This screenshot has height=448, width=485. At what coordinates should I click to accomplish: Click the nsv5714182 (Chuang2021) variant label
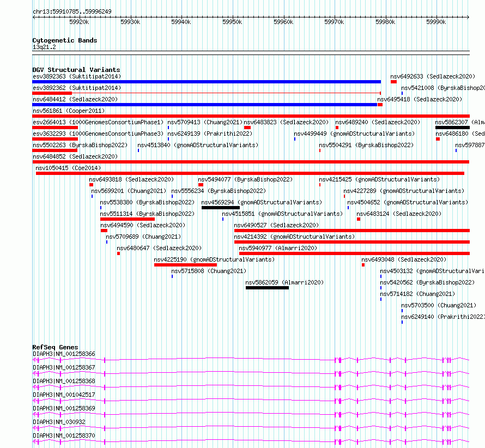417,294
